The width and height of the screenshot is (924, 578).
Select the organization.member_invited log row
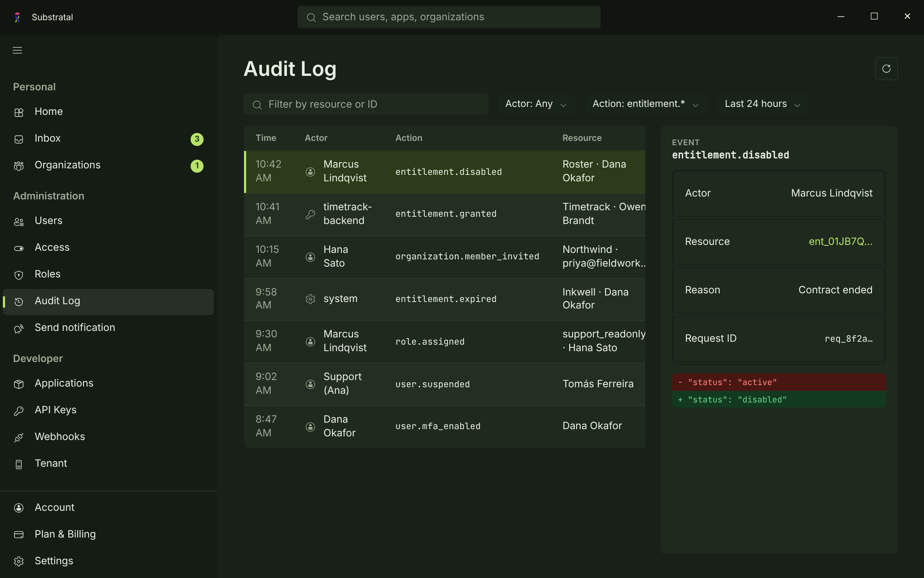point(444,256)
